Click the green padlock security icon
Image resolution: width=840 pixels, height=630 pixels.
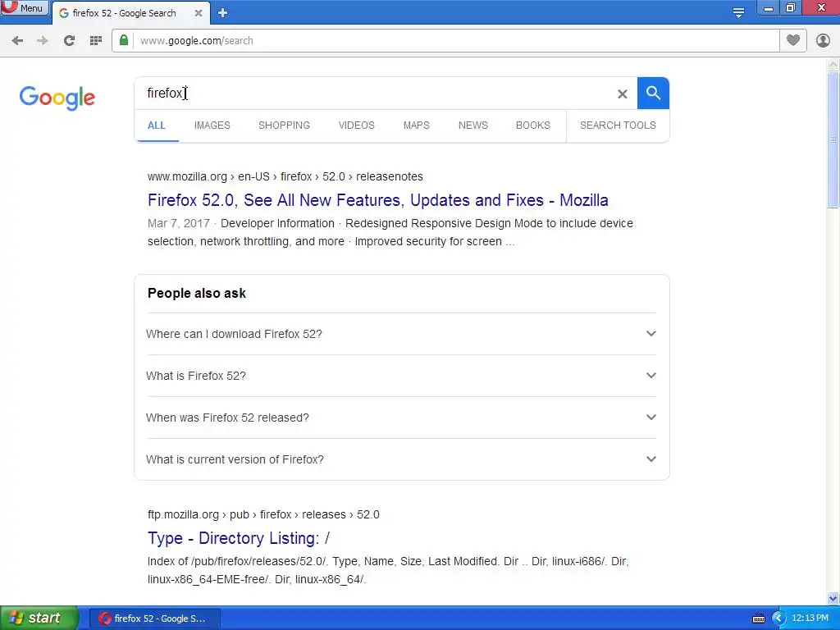[x=124, y=40]
